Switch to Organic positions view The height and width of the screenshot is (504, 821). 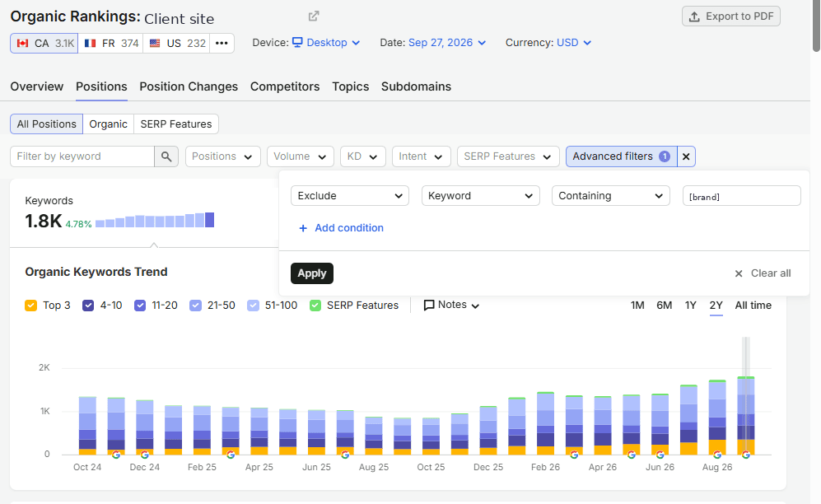(109, 124)
